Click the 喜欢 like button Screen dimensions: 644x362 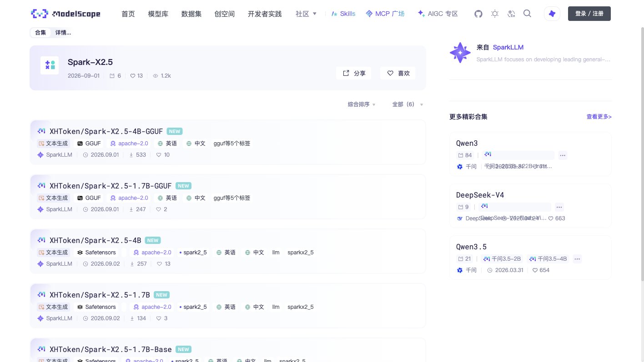click(398, 73)
